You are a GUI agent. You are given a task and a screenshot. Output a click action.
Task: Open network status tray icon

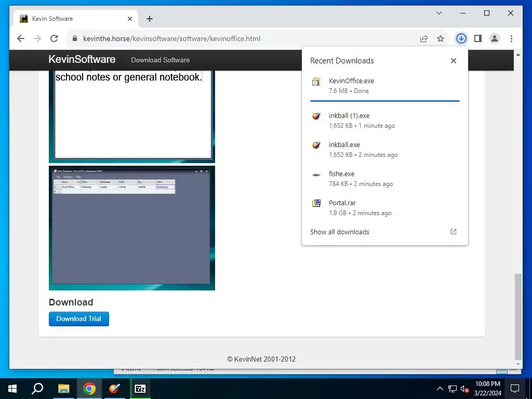[453, 389]
